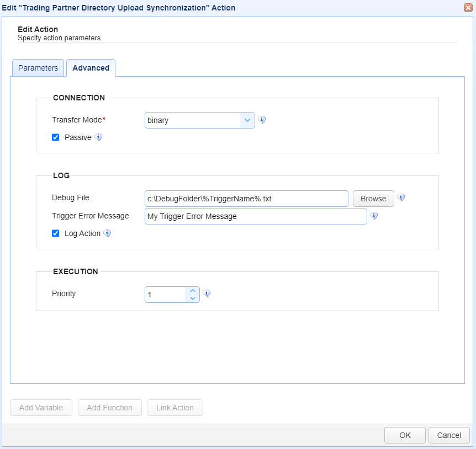Close the Edit Action dialog
The width and height of the screenshot is (476, 449).
(x=468, y=8)
